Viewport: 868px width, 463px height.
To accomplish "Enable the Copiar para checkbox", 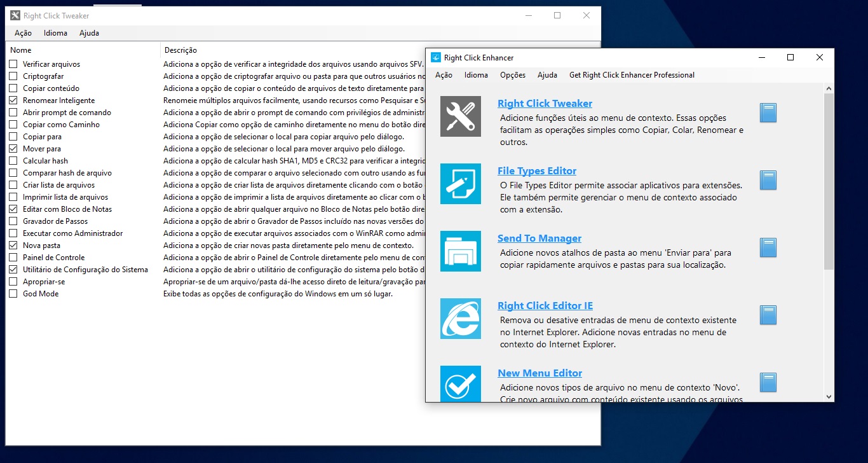I will (13, 137).
